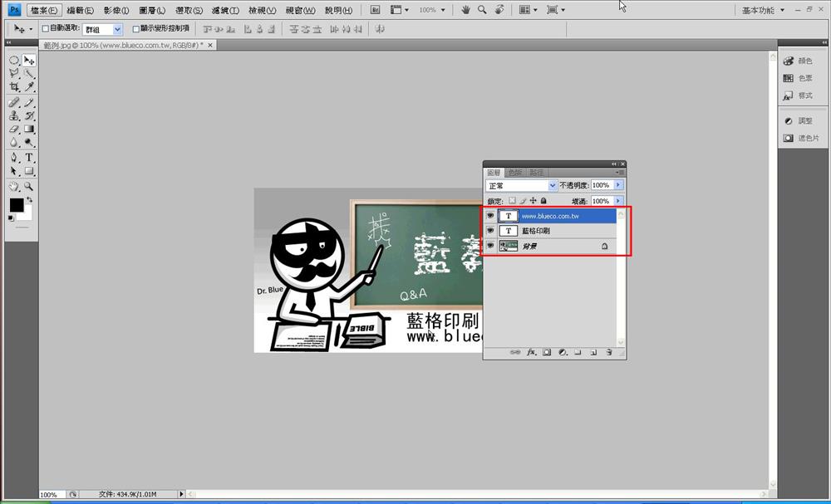Select the Zoom tool in the toolbox
Viewport: 831px width, 504px height.
29,186
